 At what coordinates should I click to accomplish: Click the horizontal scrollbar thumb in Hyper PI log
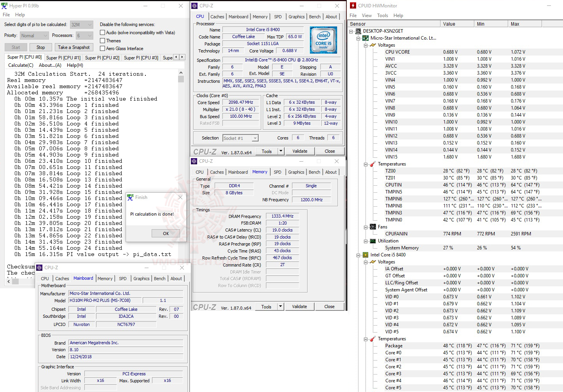pyautogui.click(x=15, y=282)
